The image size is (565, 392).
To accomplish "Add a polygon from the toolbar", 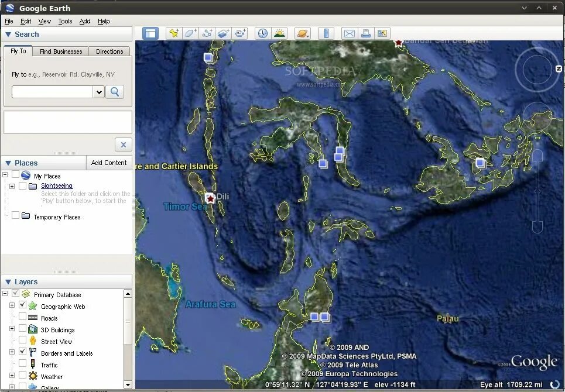I will 190,33.
